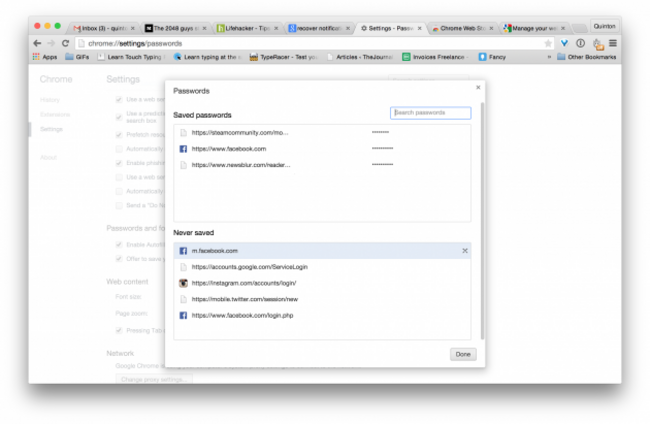The height and width of the screenshot is (424, 650).
Task: Click the blue V extension icon
Action: coord(564,43)
